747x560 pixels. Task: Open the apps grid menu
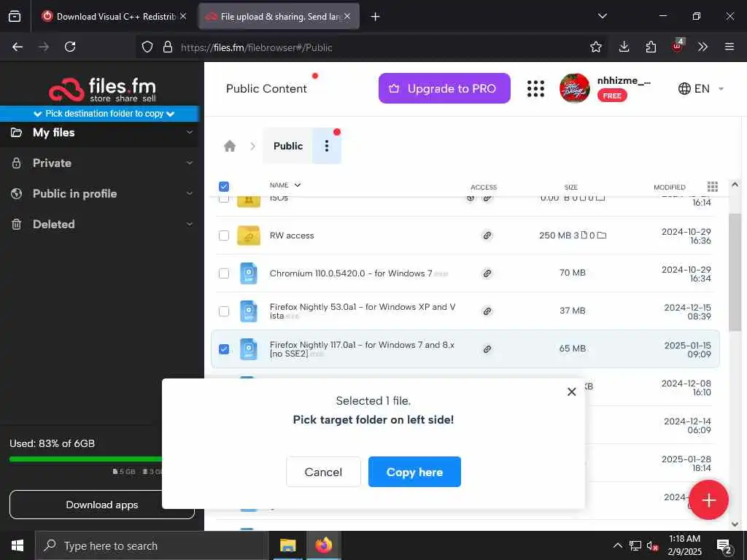[535, 88]
